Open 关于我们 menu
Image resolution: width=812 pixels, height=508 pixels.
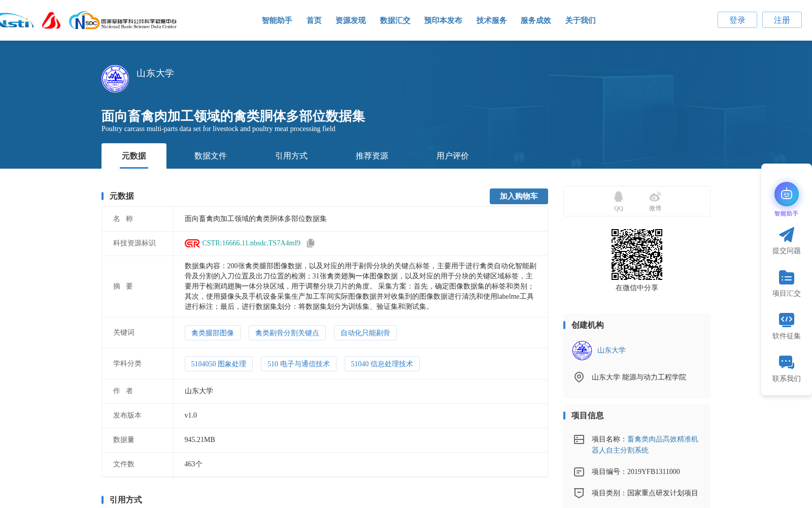[x=580, y=20]
